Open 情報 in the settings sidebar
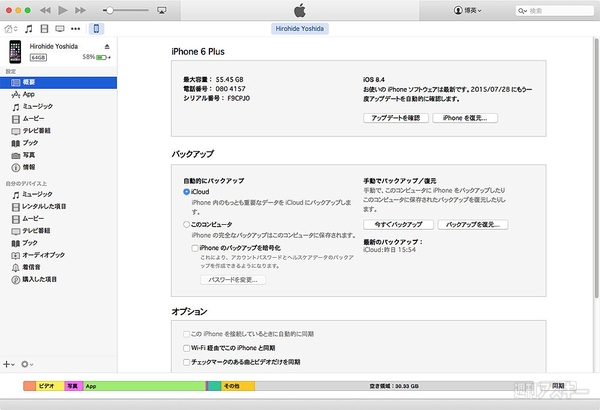600x410 pixels. (59, 167)
